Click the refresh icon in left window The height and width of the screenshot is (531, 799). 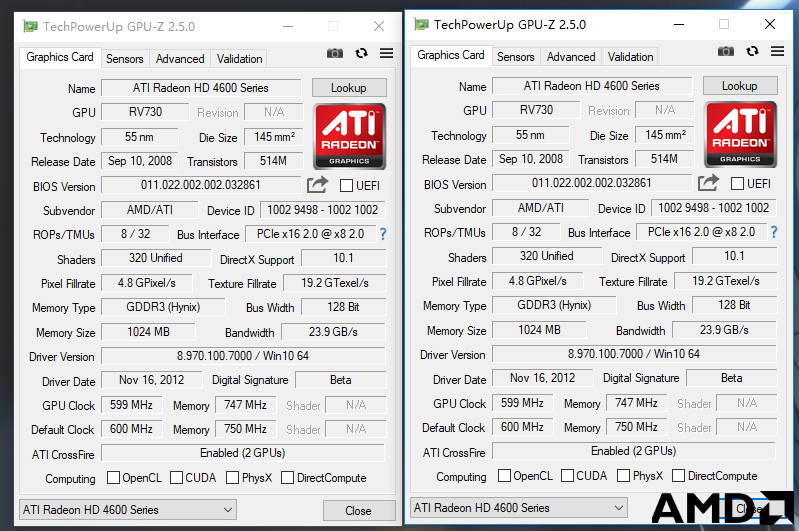361,53
